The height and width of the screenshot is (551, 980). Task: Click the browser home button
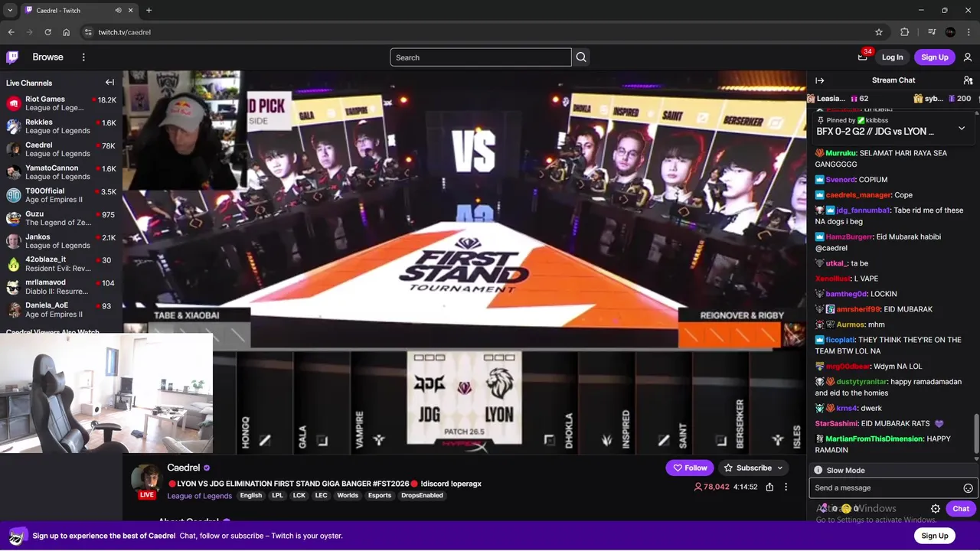point(67,32)
